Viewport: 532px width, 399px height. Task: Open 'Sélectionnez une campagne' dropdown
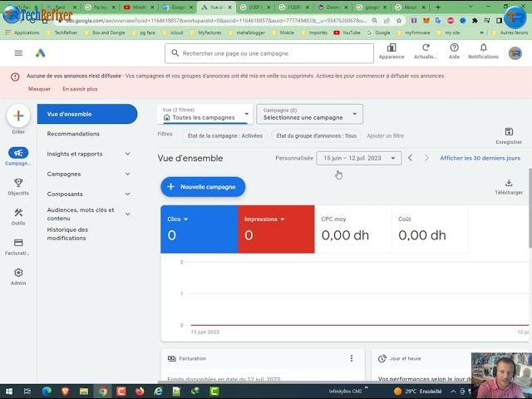309,114
